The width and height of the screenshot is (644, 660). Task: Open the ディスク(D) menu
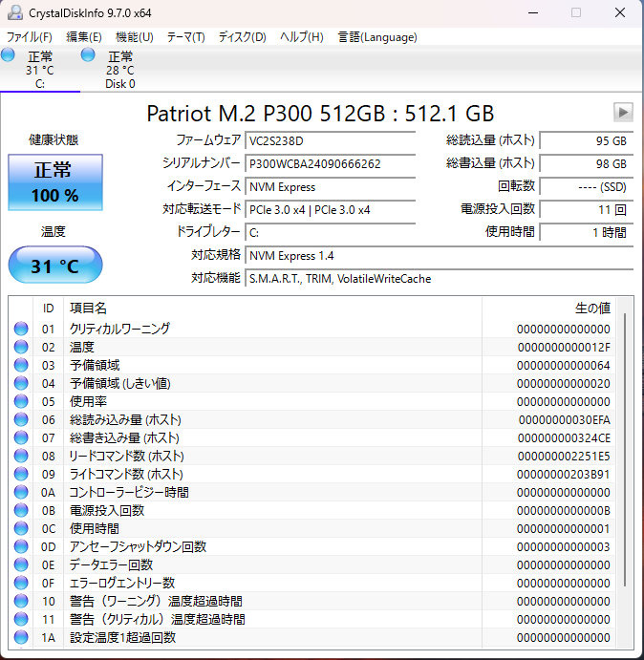[242, 37]
